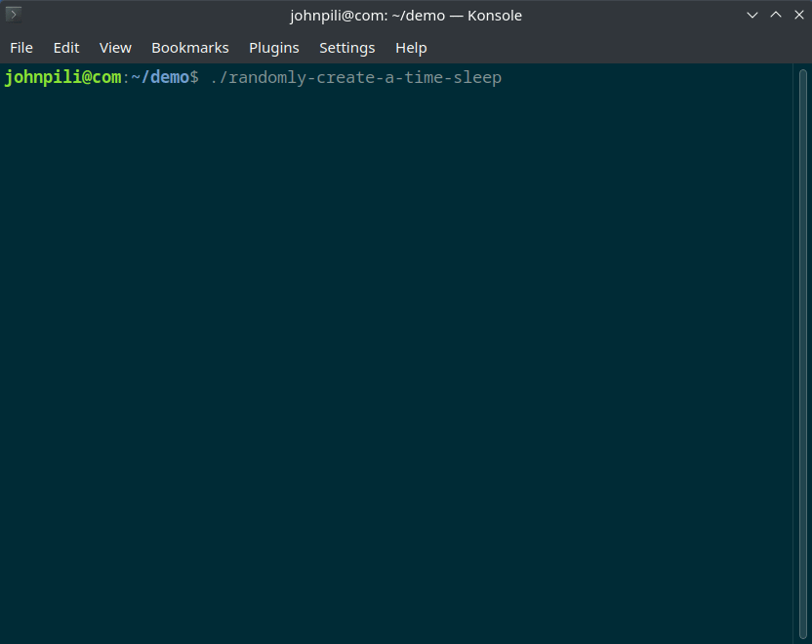Screen dimensions: 812x644
Task: Open the File menu
Action: tap(20, 47)
